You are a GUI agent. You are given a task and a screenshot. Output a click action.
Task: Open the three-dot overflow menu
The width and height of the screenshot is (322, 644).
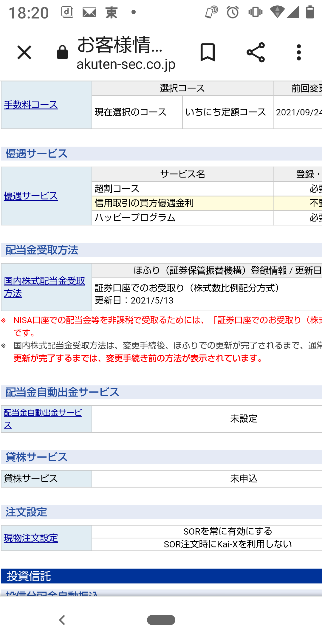pos(299,52)
